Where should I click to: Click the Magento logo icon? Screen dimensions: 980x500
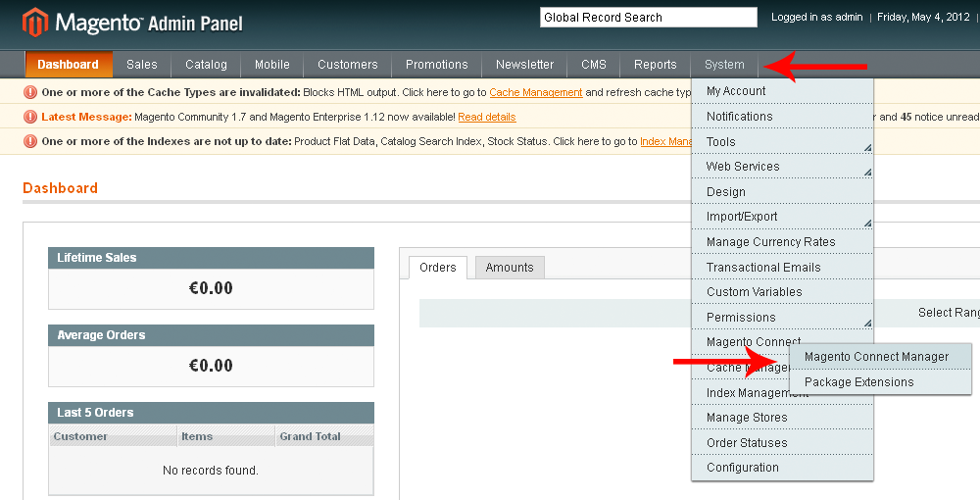pos(35,23)
